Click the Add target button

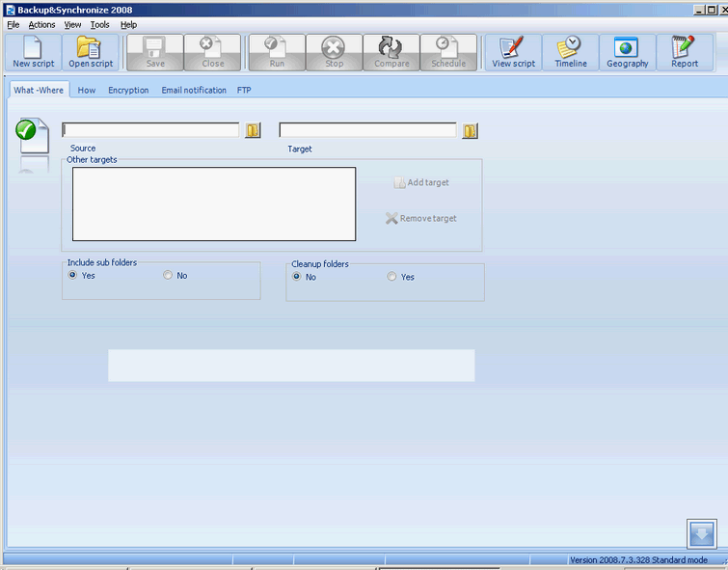click(x=421, y=182)
